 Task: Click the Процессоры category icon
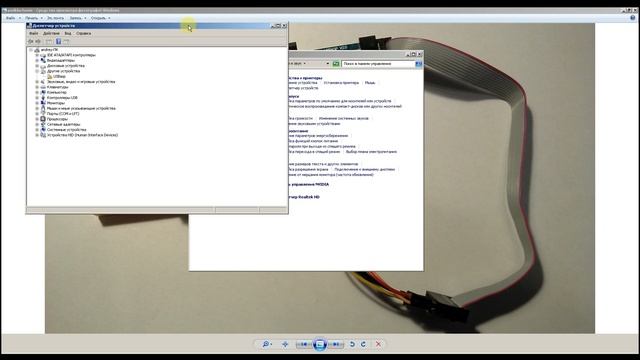click(43, 119)
